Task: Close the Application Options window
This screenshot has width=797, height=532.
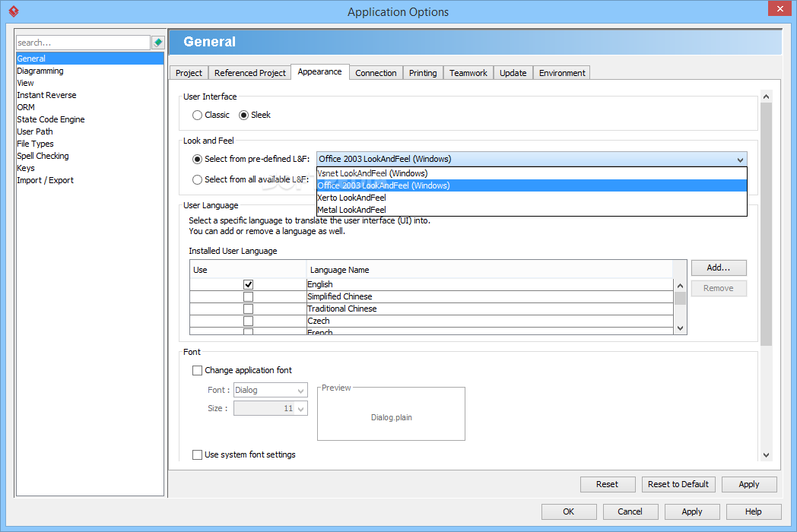Action: (x=780, y=8)
